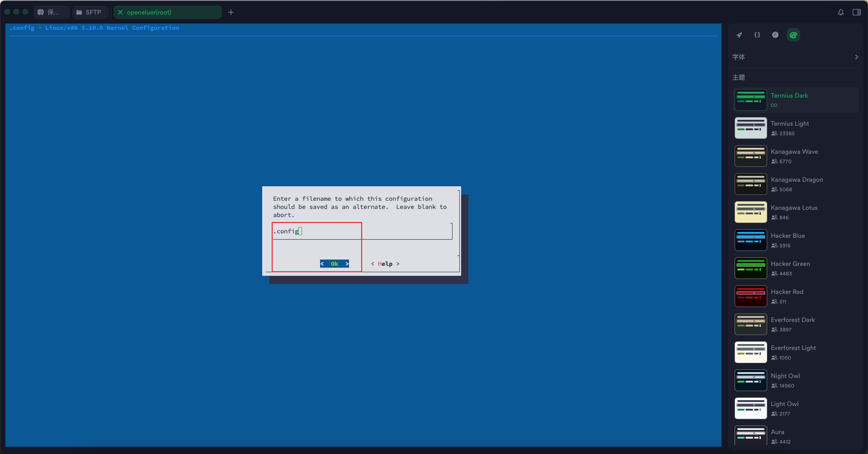The image size is (868, 454).
Task: Click the appearance palette icon
Action: (x=793, y=35)
